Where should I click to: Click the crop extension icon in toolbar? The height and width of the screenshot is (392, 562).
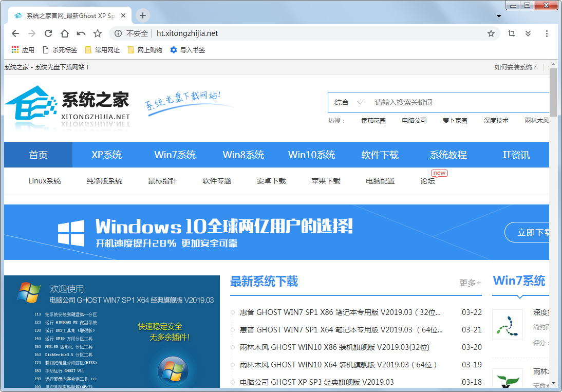(x=512, y=33)
